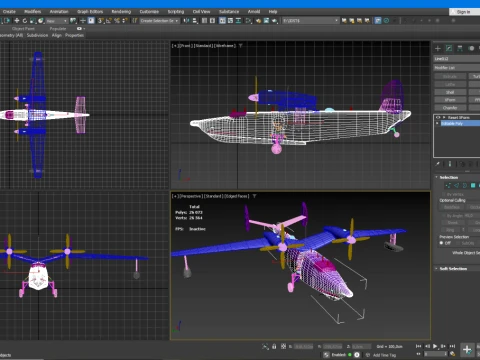Open the Populate ribbon tab
Image resolution: width=480 pixels, height=360 pixels.
tap(58, 29)
